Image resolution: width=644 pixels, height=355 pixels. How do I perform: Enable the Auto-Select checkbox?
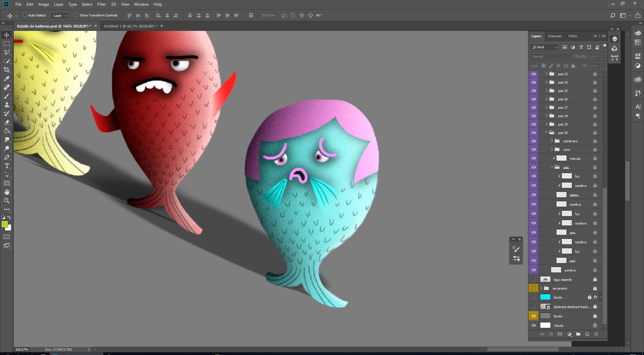pos(25,15)
